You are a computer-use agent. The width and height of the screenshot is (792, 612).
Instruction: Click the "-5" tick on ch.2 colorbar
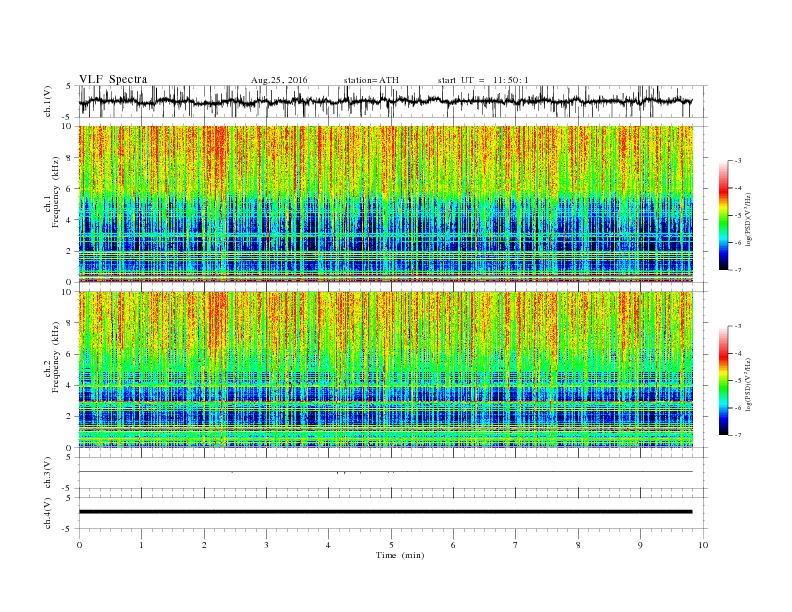(738, 381)
